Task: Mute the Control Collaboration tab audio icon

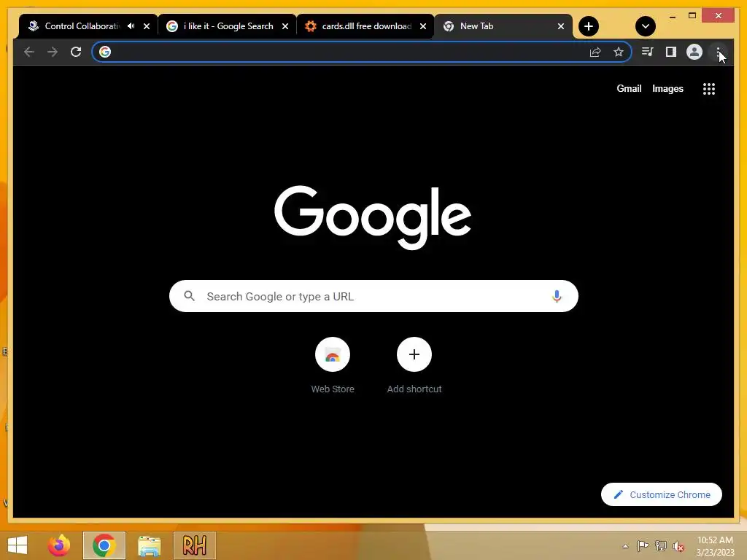Action: tap(131, 26)
